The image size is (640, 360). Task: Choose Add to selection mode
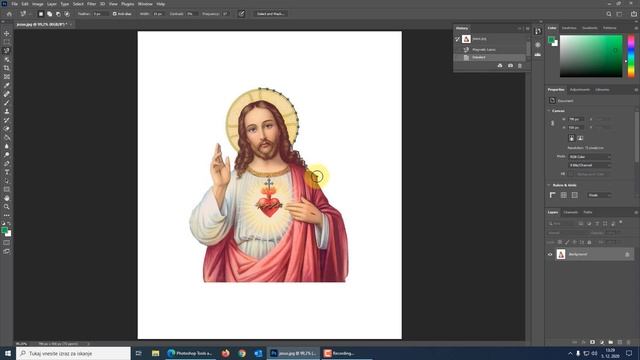[49, 14]
